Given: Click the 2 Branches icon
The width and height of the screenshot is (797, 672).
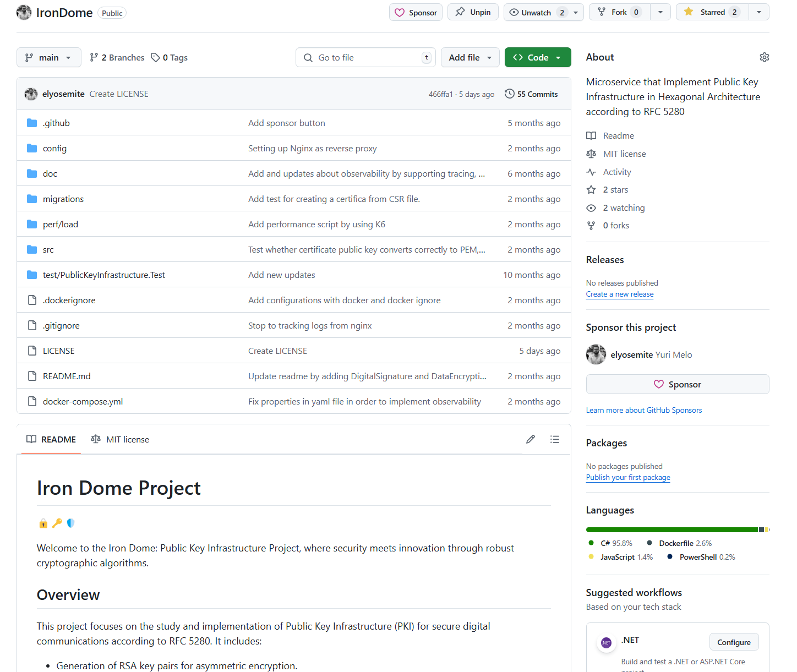Looking at the screenshot, I should point(93,57).
